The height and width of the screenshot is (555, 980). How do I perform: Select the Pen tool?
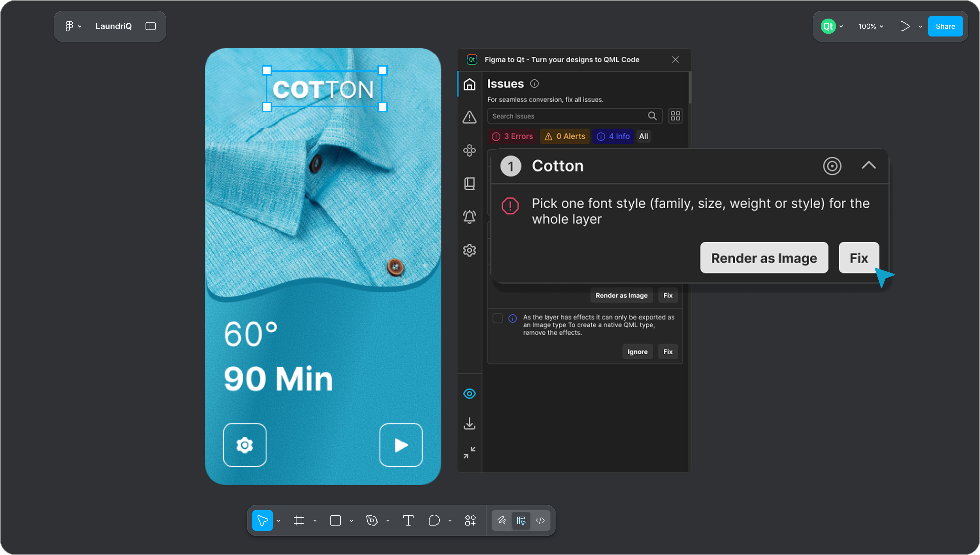(x=372, y=520)
